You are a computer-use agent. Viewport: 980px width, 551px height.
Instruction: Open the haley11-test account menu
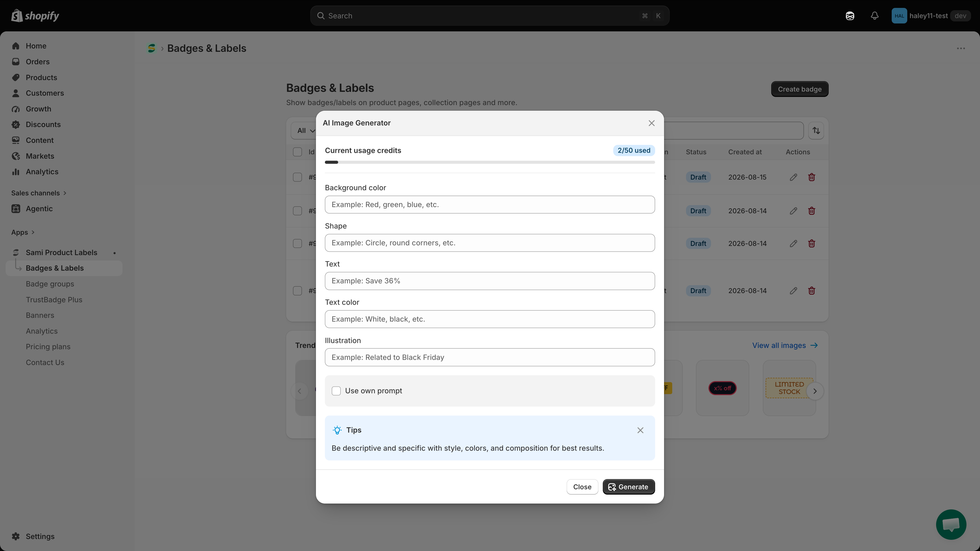tap(931, 16)
